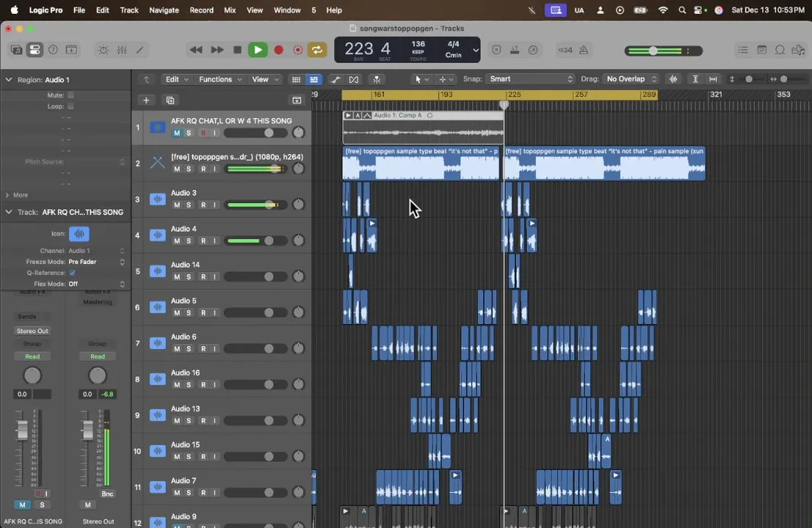Open the Flex Mode Off popup

pyautogui.click(x=96, y=284)
